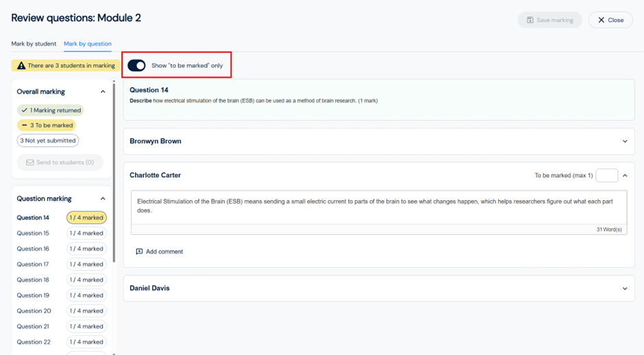Switch to Mark by student tab
This screenshot has height=355, width=644.
point(34,44)
